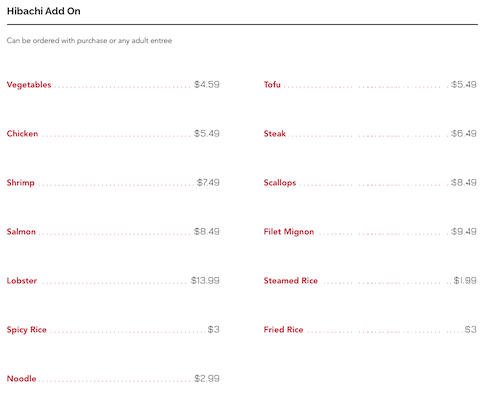Select the Tofu add-on item
The height and width of the screenshot is (408, 486).
coord(272,84)
